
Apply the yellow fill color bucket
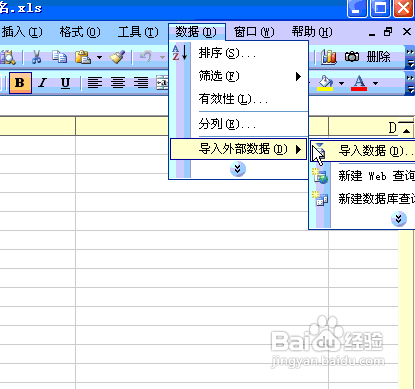point(325,83)
